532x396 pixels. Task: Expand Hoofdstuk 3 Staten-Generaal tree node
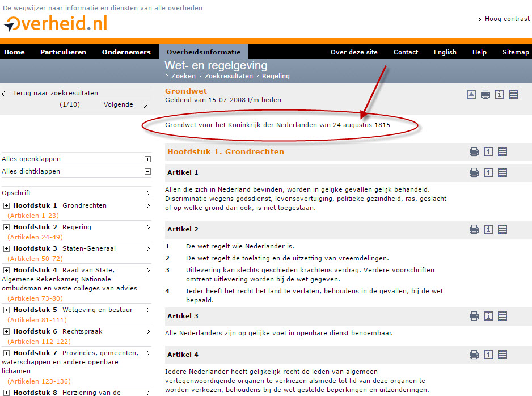(x=7, y=248)
